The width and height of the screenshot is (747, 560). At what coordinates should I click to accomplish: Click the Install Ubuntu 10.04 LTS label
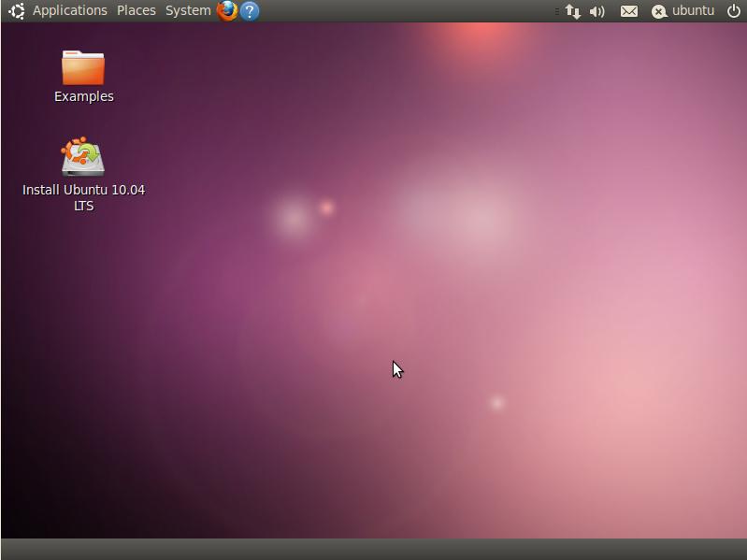click(x=84, y=197)
